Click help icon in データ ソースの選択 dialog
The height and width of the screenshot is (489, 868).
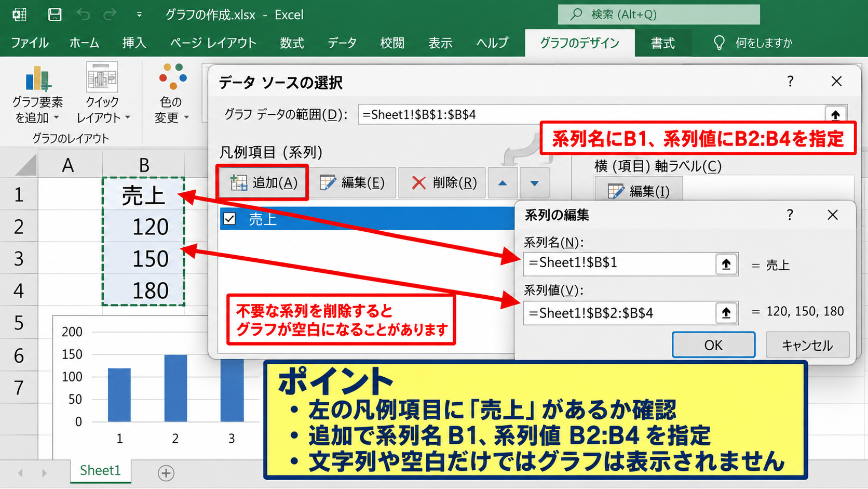point(790,82)
